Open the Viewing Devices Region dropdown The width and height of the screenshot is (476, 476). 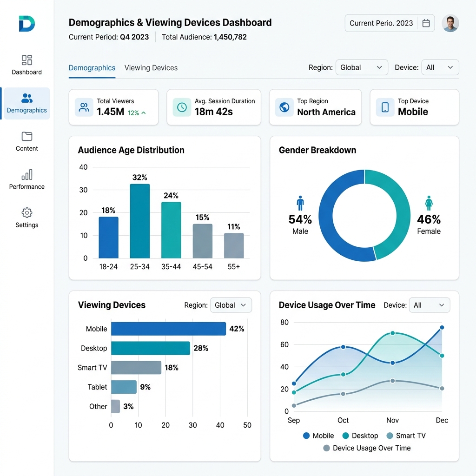231,305
